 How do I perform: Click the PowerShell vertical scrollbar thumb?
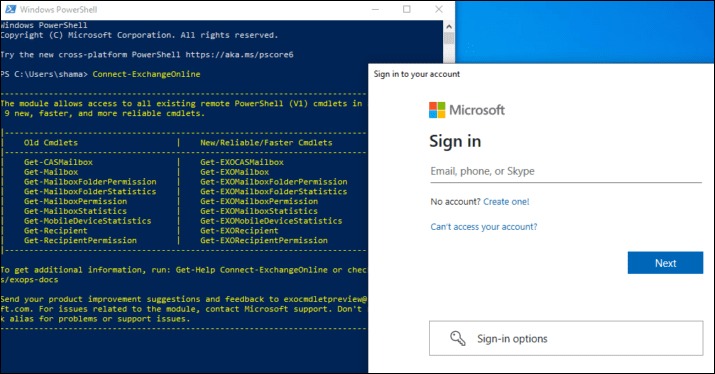(x=449, y=38)
